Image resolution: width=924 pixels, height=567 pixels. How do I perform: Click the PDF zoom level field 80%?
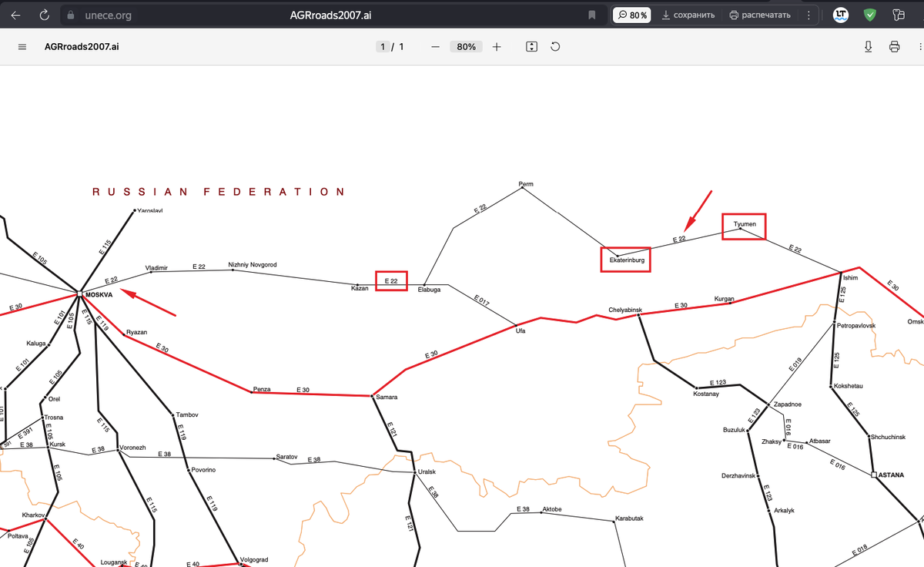[x=466, y=46]
